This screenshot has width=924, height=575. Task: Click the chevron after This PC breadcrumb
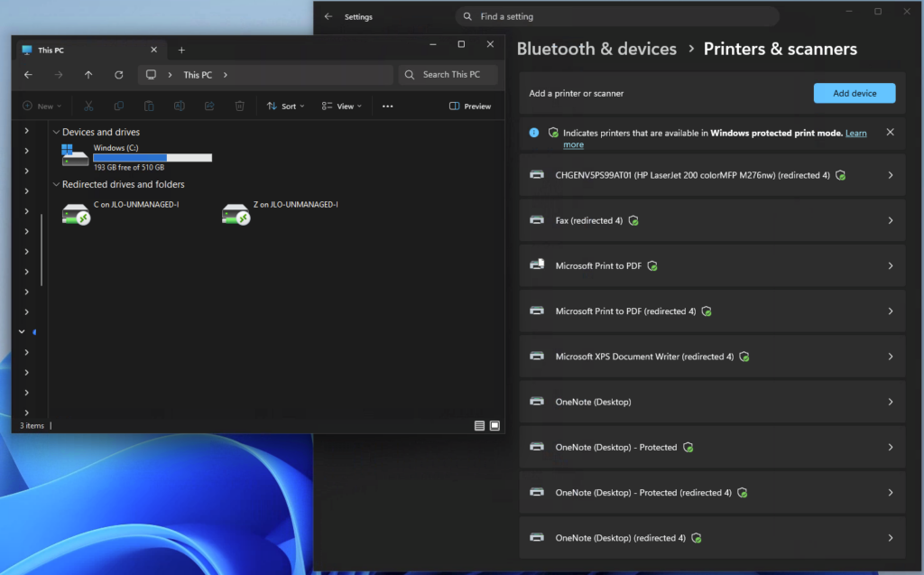click(225, 75)
